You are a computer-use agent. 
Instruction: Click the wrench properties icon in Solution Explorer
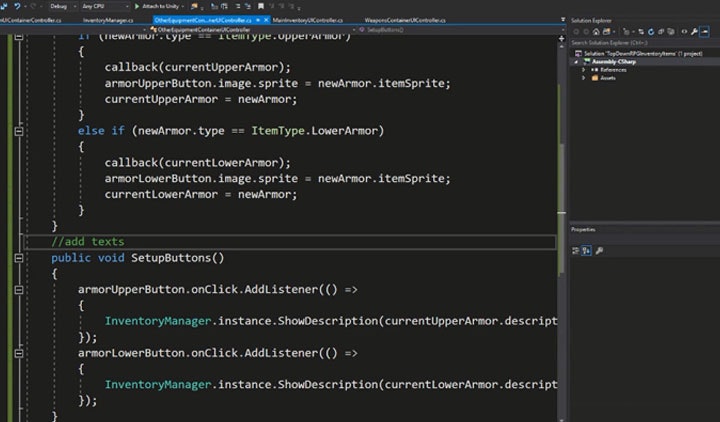coord(694,32)
